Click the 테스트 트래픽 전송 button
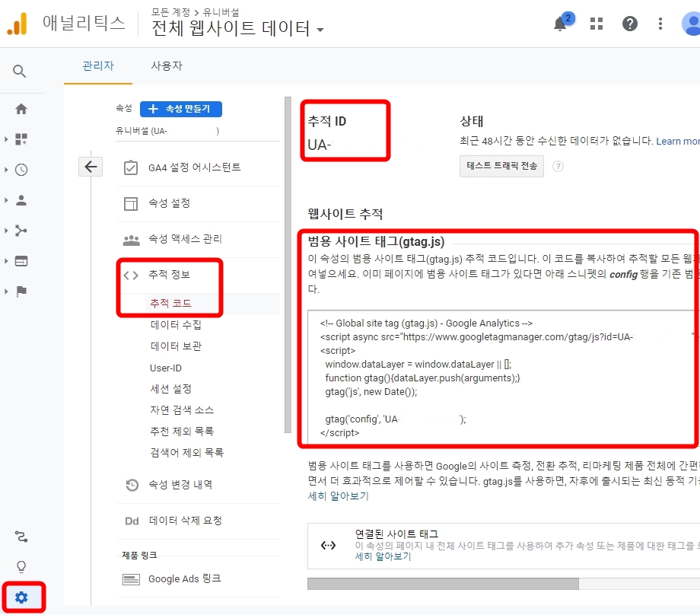This screenshot has height=615, width=700. pos(501,166)
